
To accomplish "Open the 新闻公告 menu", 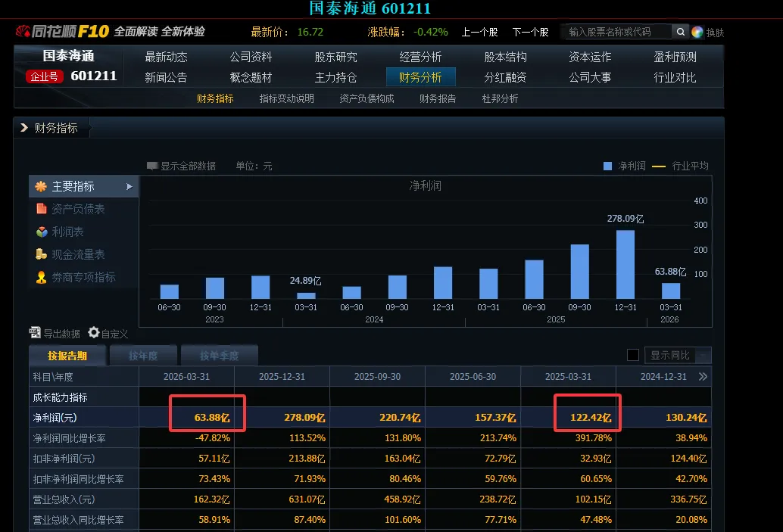I will click(166, 77).
